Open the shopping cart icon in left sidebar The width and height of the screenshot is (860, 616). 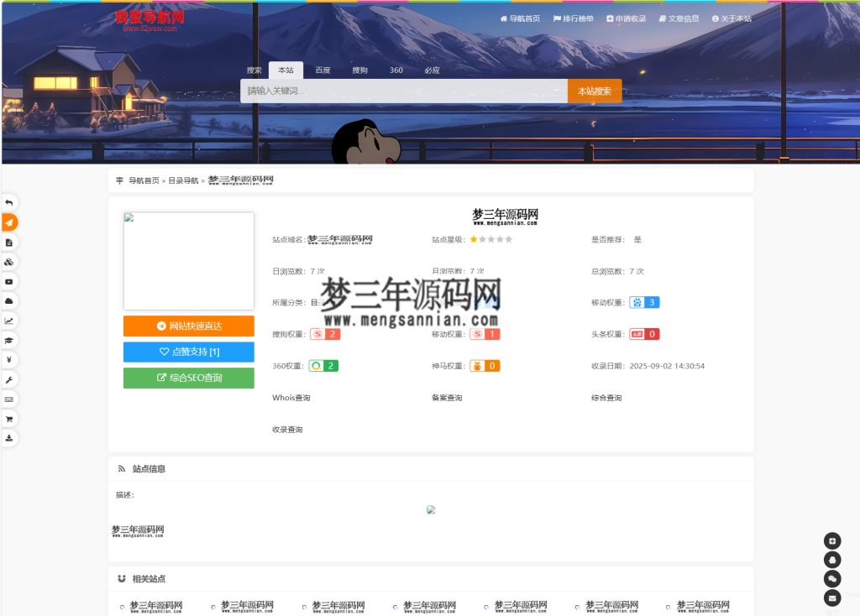(9, 418)
